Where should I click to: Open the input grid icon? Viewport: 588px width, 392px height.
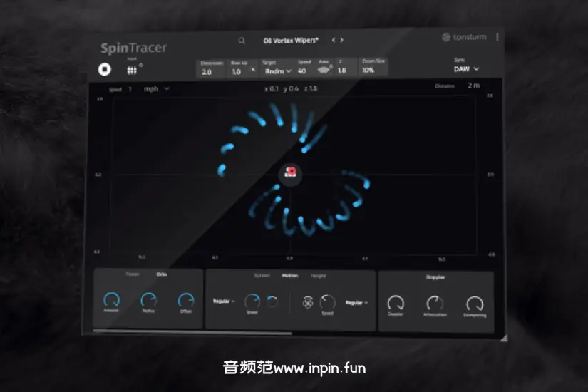tap(132, 70)
